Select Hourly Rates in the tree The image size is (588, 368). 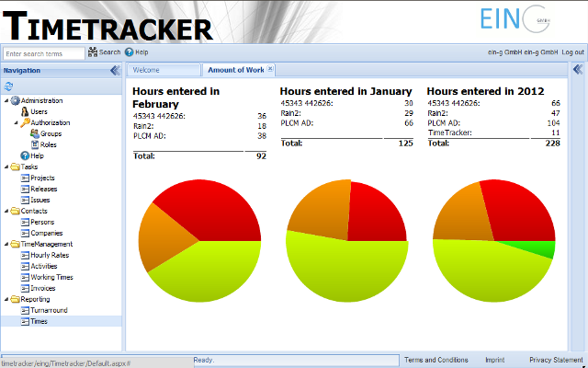(51, 255)
